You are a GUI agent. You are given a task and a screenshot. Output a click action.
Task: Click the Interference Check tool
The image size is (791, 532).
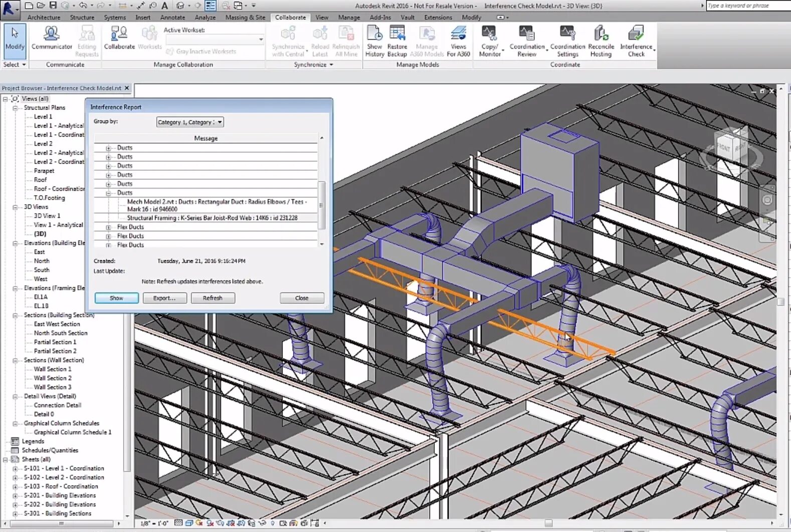[x=636, y=41]
